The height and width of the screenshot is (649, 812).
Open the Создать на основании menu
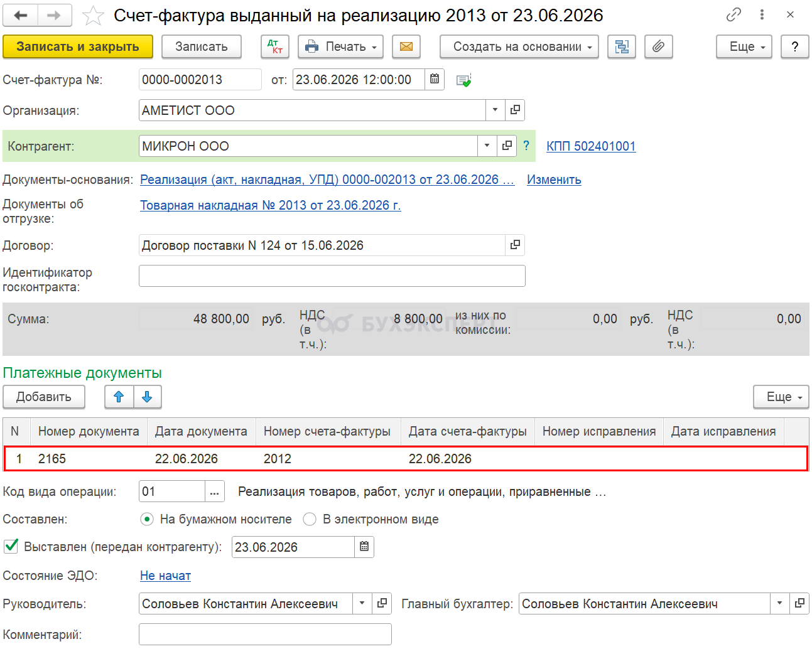(519, 46)
